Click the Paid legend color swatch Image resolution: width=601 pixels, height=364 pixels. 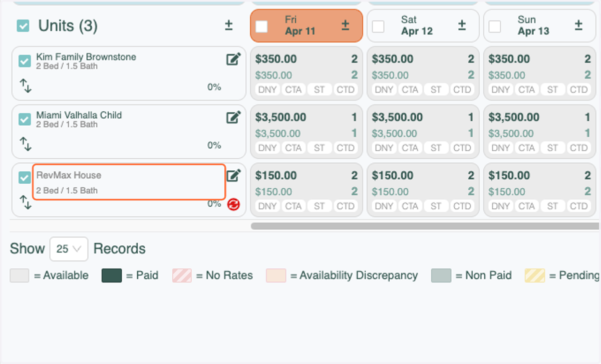112,275
